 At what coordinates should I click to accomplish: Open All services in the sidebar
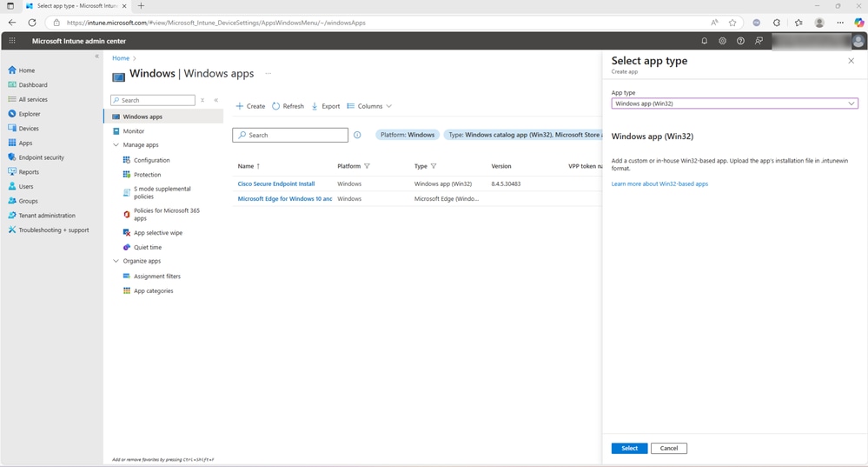(x=28, y=99)
